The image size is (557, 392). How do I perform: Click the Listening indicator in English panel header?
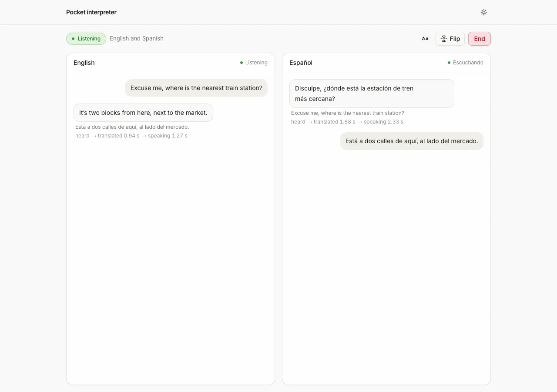(254, 63)
